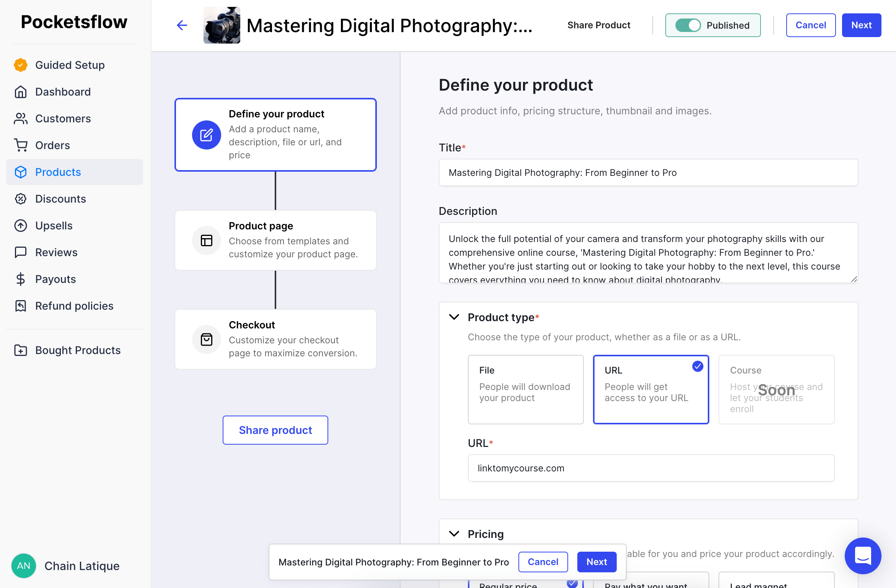Open Refund policies page
The height and width of the screenshot is (588, 896).
[x=75, y=306]
